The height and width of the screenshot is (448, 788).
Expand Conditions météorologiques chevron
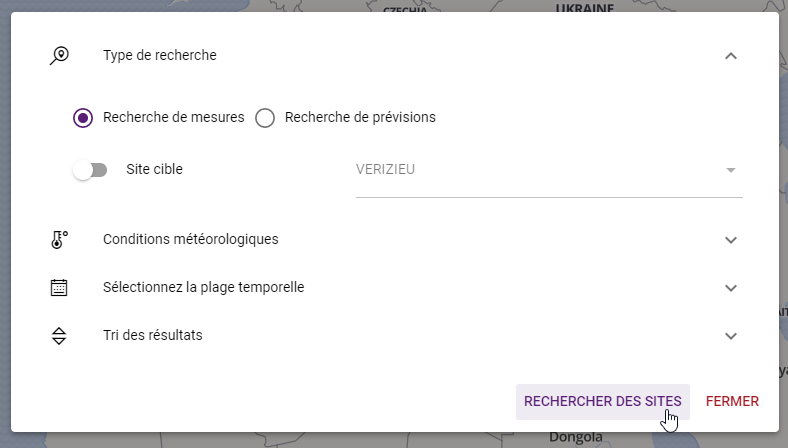pyautogui.click(x=731, y=239)
